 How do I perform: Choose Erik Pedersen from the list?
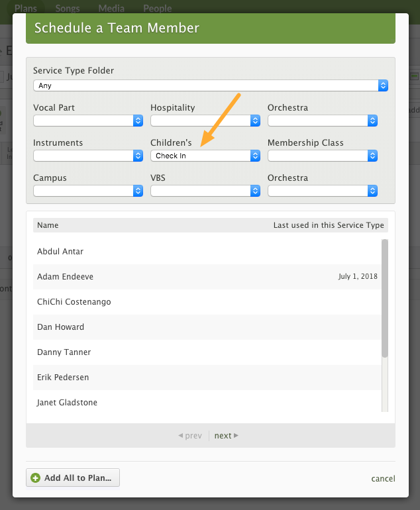tap(207, 378)
